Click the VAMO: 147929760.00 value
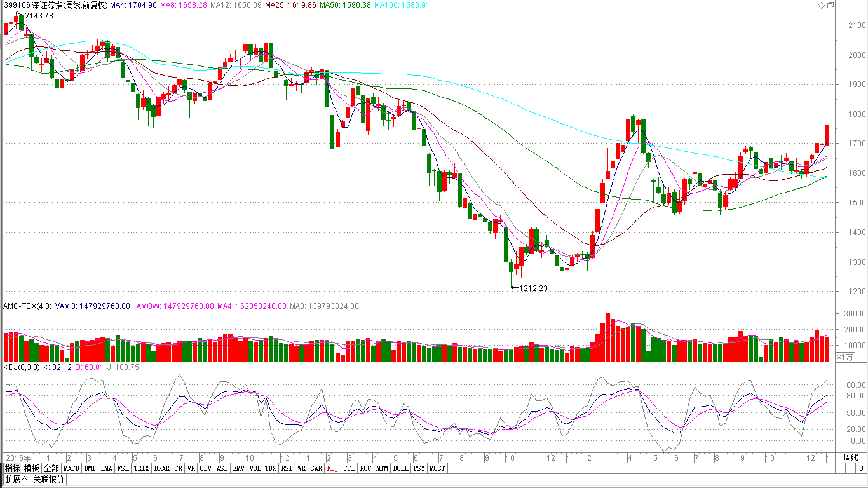868x488 pixels. click(93, 306)
